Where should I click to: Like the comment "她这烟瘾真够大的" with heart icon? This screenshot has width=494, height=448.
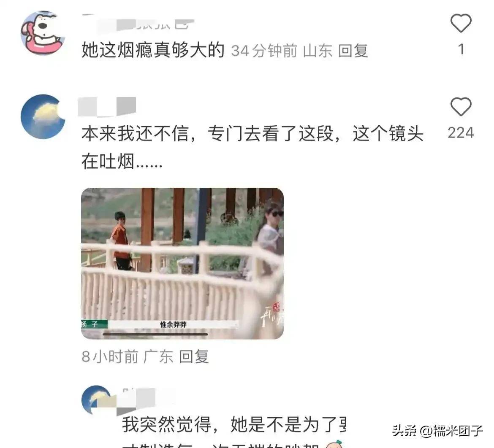click(x=461, y=23)
